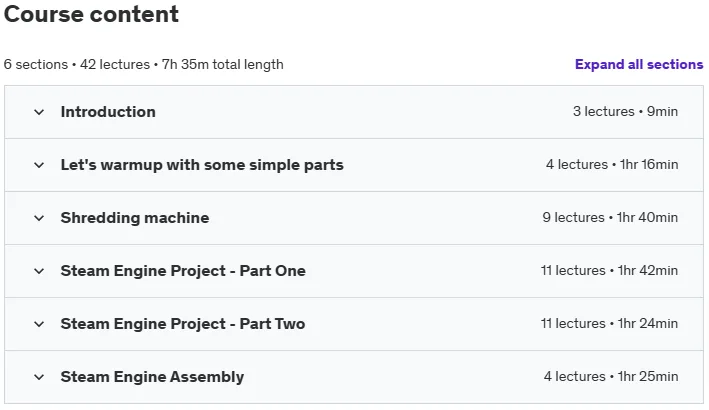Click 4 lectures 1hr 25min text
The width and height of the screenshot is (709, 410).
[611, 376]
